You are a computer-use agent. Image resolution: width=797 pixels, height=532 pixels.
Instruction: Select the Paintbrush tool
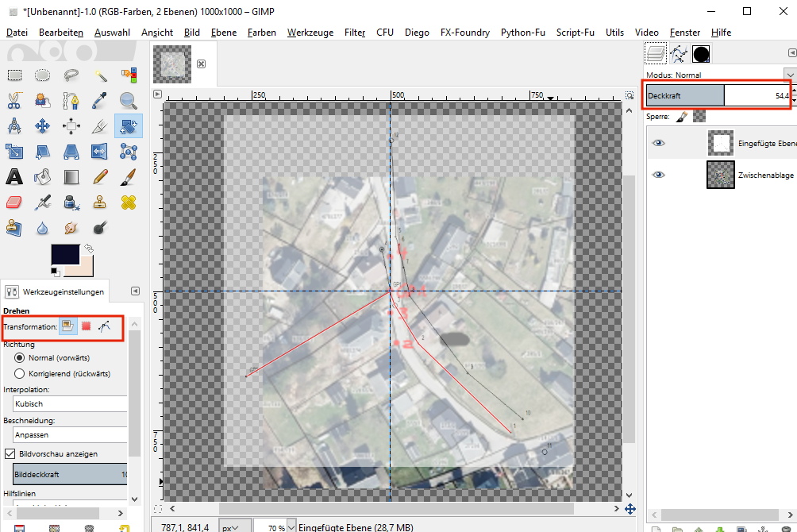pyautogui.click(x=129, y=177)
